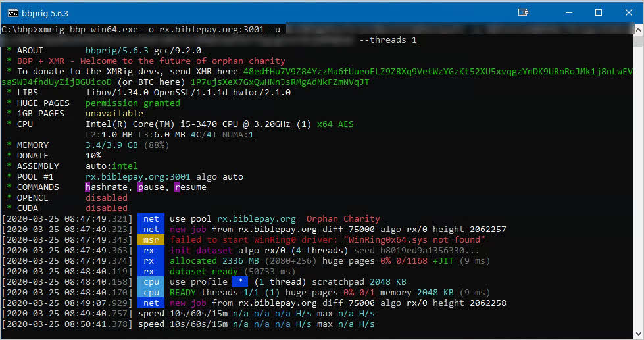The width and height of the screenshot is (644, 340).
Task: Click '--threads 1' command argument
Action: [387, 40]
